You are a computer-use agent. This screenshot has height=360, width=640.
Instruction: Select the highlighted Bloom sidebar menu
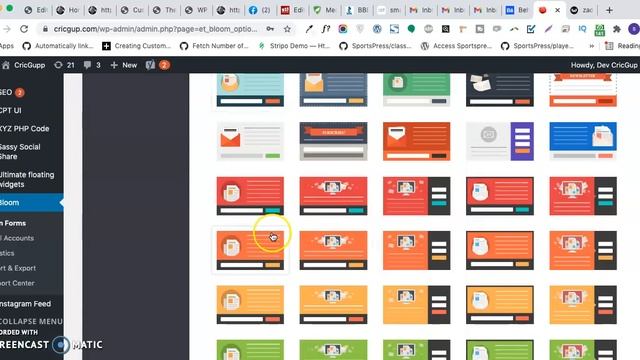[x=31, y=202]
